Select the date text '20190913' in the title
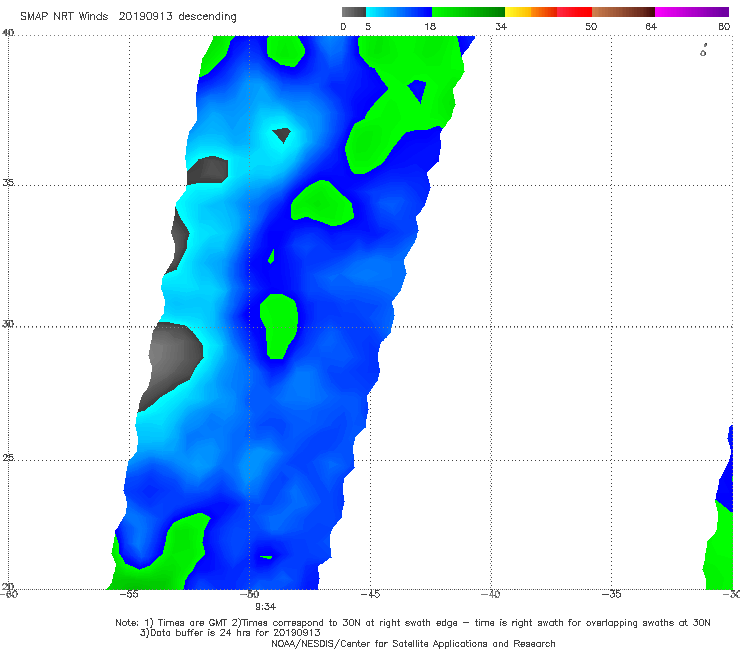 click(145, 17)
